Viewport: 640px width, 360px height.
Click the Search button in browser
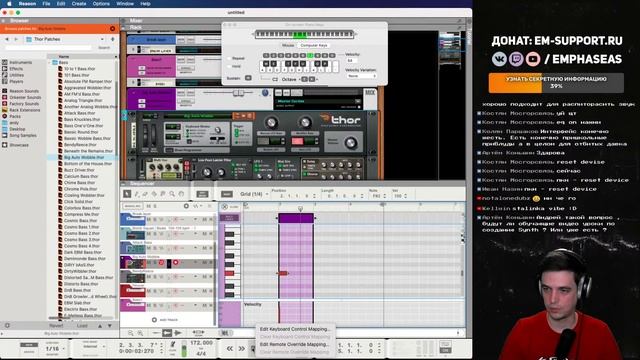click(104, 48)
